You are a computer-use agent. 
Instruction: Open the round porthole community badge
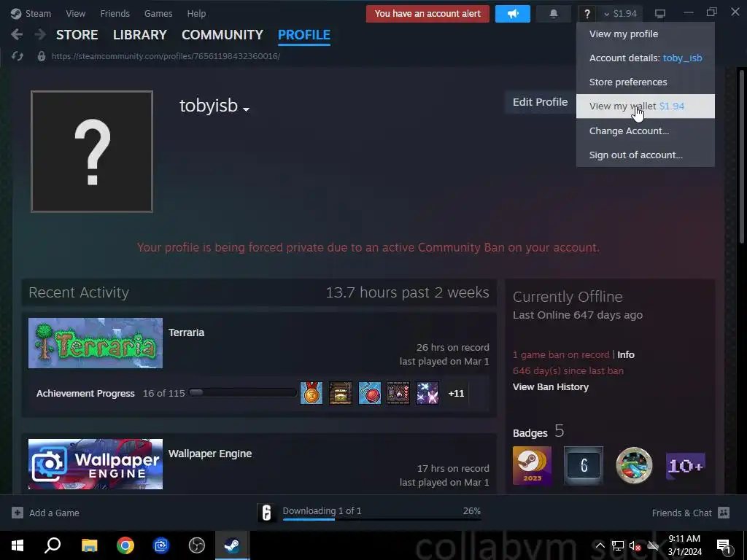click(x=634, y=465)
